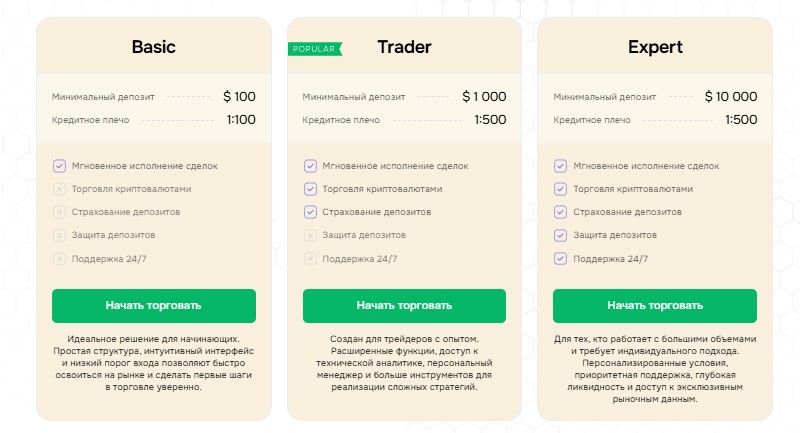Toggle Trader 'Мгновенное исполнение сделок' checkbox
800x433 pixels.
[x=310, y=166]
